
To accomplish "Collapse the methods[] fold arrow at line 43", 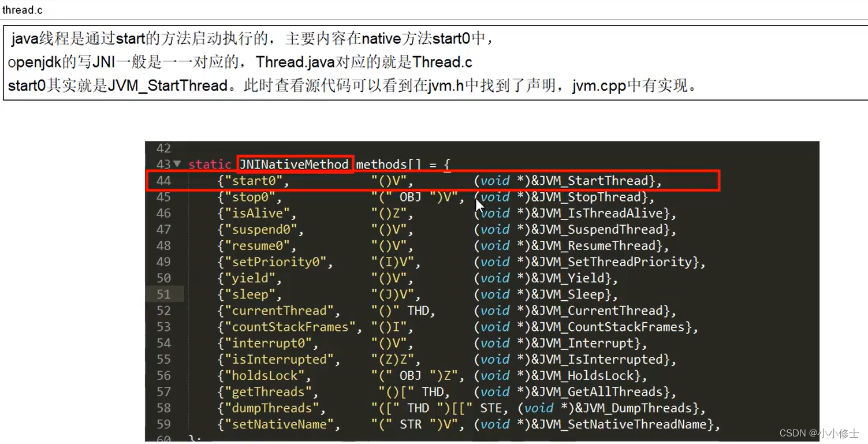I will tap(177, 164).
